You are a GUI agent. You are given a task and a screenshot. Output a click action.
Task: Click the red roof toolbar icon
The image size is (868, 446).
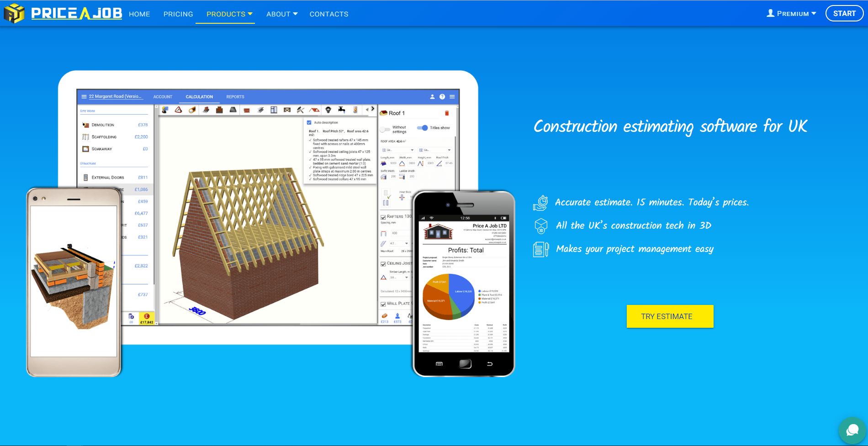pos(314,110)
